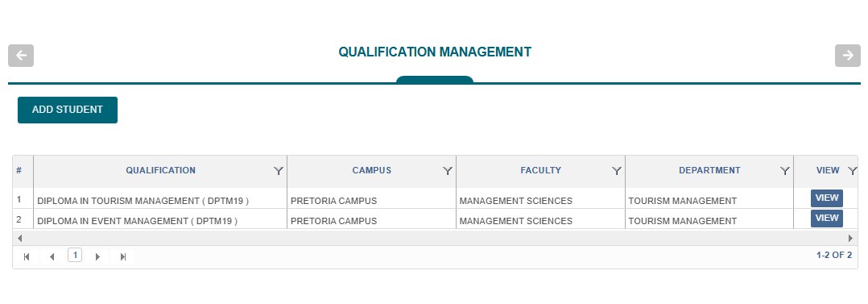Open the View column filter

coord(853,171)
